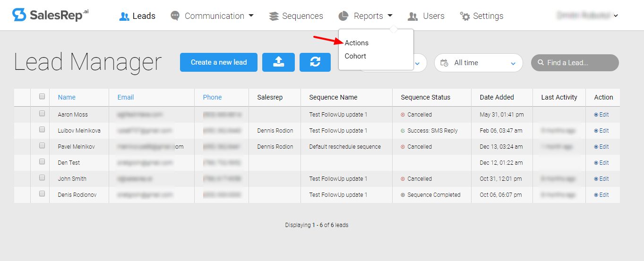This screenshot has width=644, height=261.
Task: Edit the Denis Rodionov lead
Action: (601, 195)
